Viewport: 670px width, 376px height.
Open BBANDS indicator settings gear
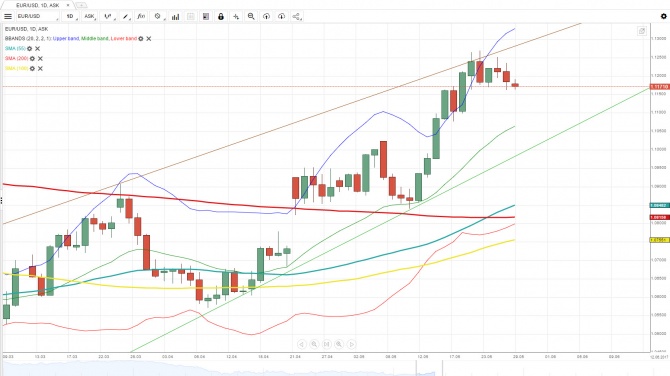pos(141,38)
